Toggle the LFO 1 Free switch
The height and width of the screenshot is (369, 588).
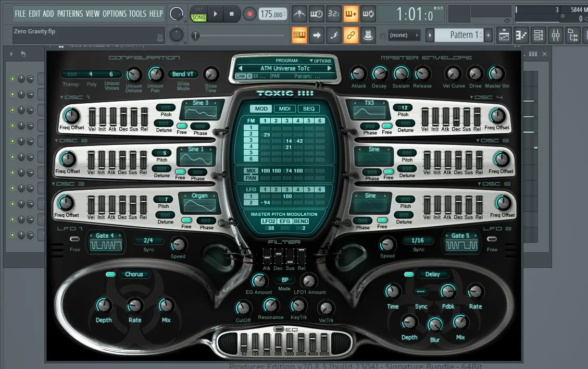[74, 239]
